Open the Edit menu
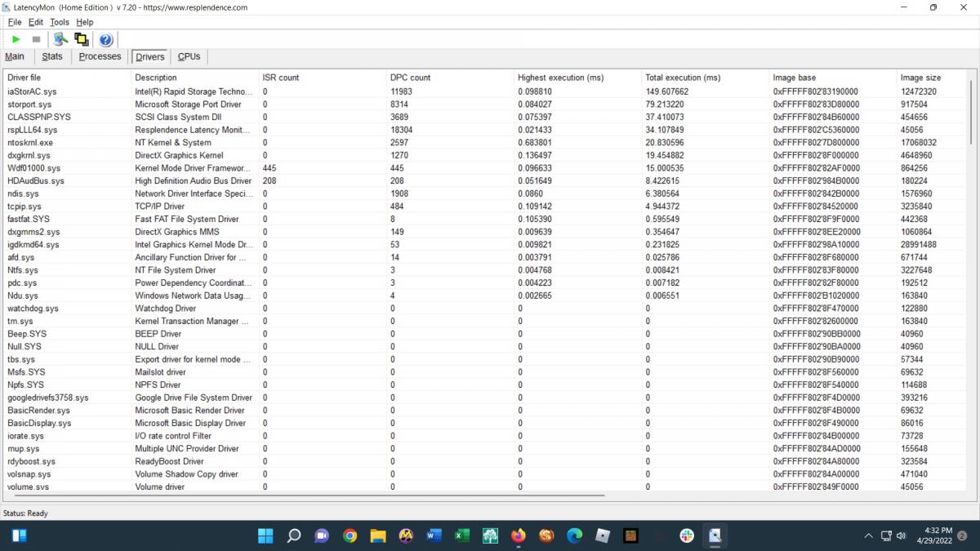 click(36, 22)
